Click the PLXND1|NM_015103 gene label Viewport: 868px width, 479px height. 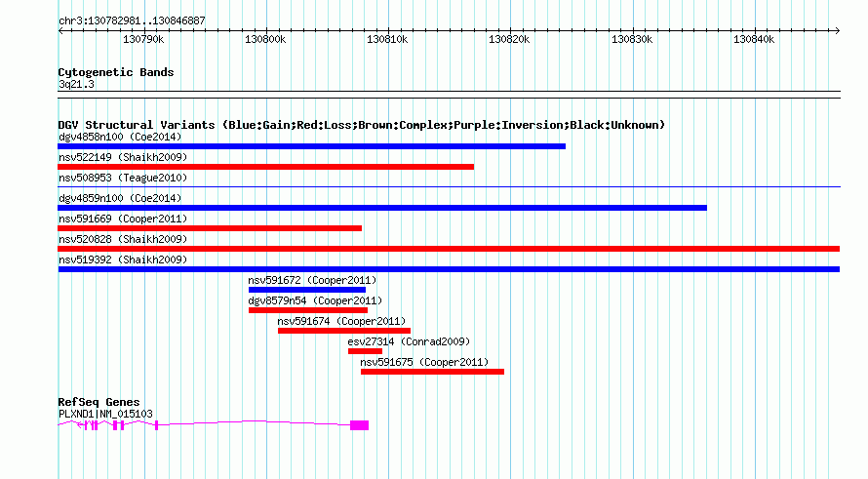point(105,414)
